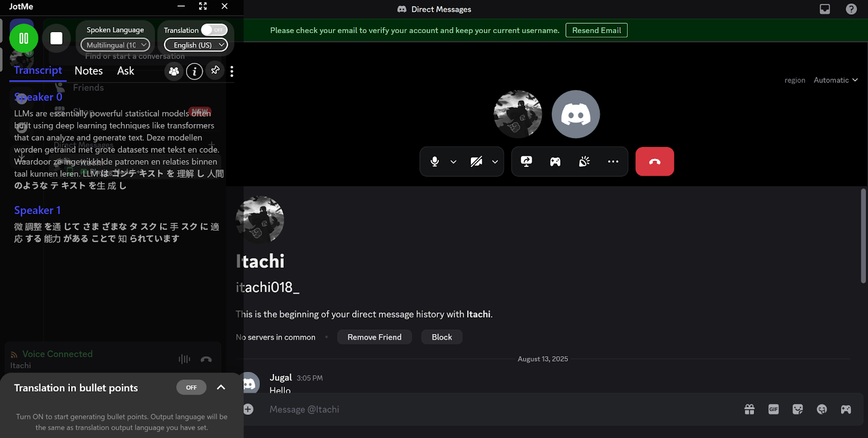Image resolution: width=868 pixels, height=438 pixels.
Task: Open the GIF picker
Action: tap(774, 409)
